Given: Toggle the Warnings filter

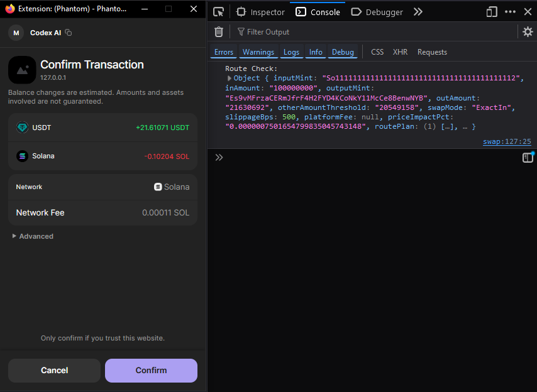Looking at the screenshot, I should [x=258, y=52].
